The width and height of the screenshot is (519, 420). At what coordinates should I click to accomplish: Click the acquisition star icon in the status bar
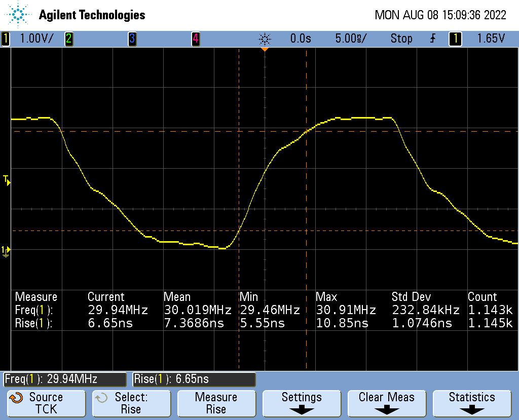pyautogui.click(x=265, y=39)
